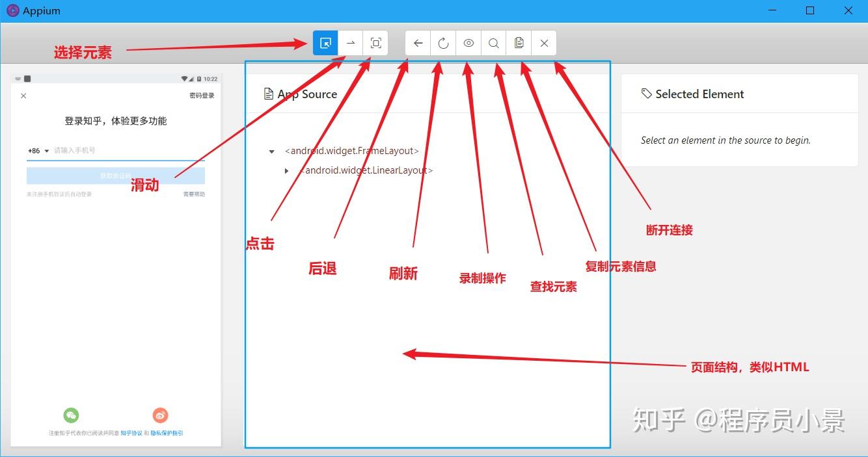
Task: Choose Weibo login icon
Action: point(160,415)
